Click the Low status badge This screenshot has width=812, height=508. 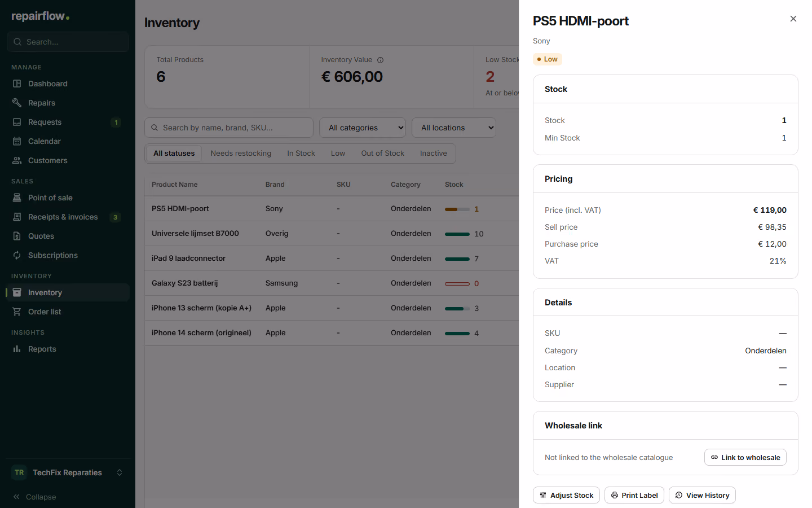[x=547, y=59]
